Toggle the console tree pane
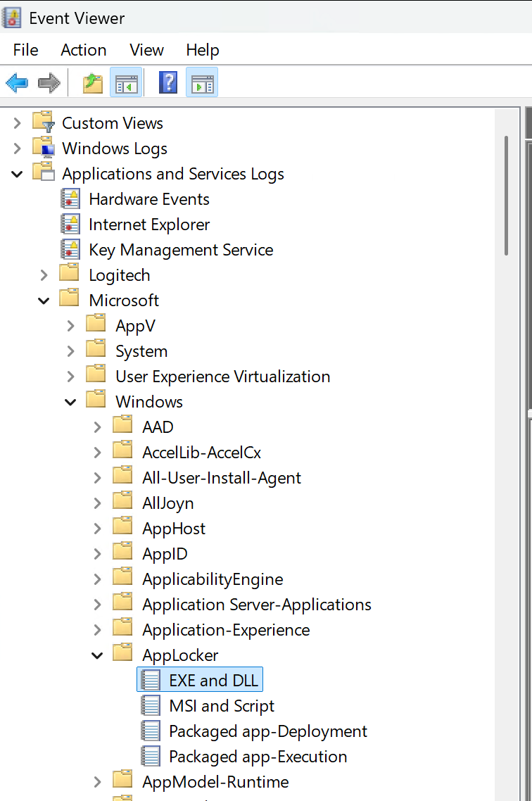This screenshot has width=532, height=801. tap(126, 82)
